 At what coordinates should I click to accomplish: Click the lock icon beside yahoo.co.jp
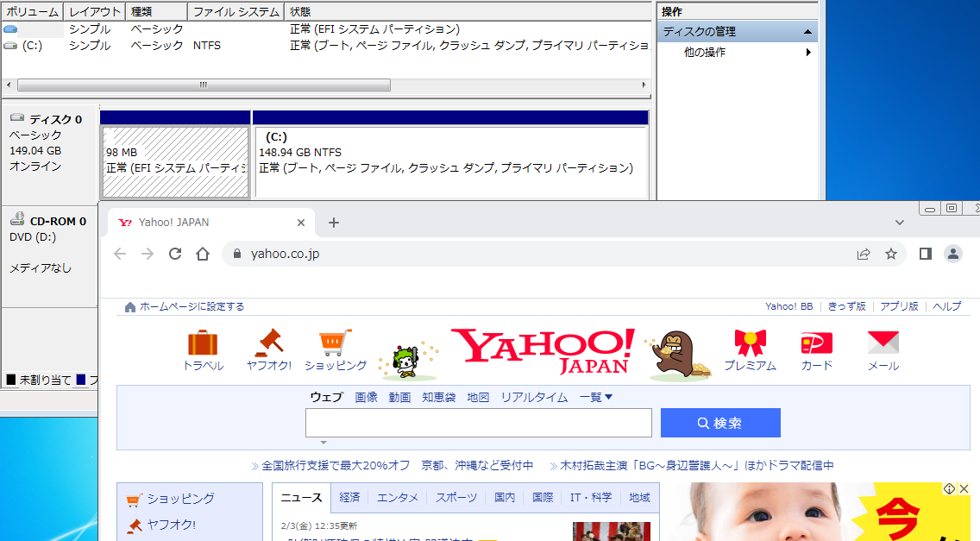[237, 254]
